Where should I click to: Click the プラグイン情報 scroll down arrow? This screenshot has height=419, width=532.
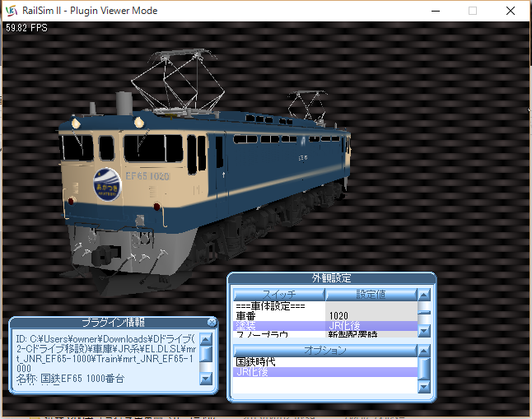pyautogui.click(x=206, y=379)
